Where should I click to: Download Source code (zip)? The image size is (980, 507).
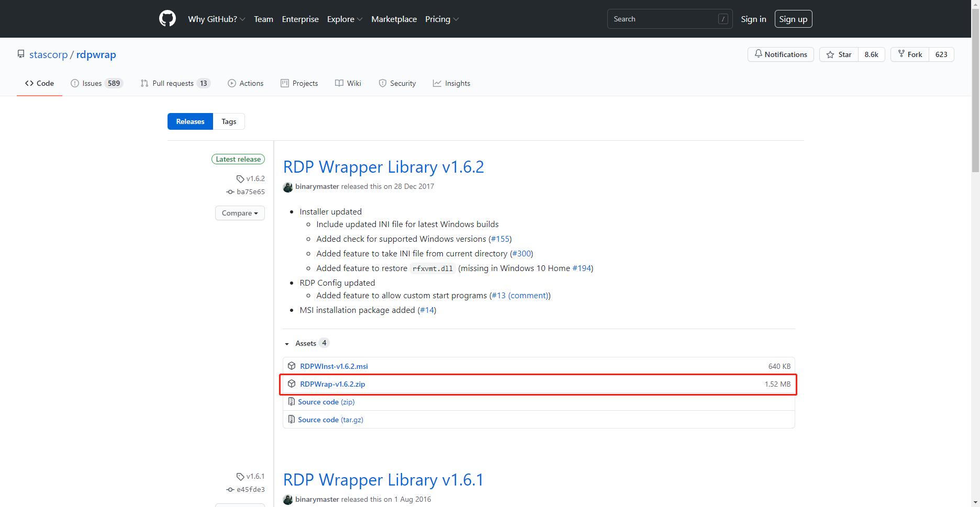tap(326, 402)
